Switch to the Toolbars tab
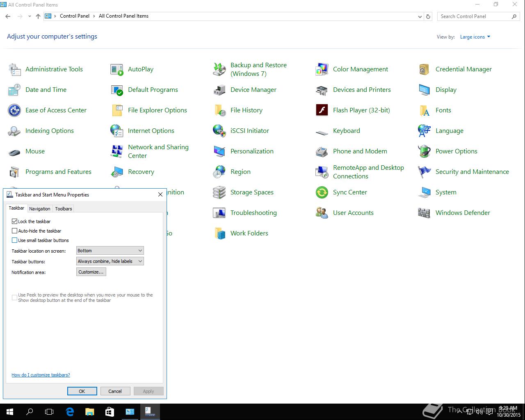 click(x=64, y=209)
